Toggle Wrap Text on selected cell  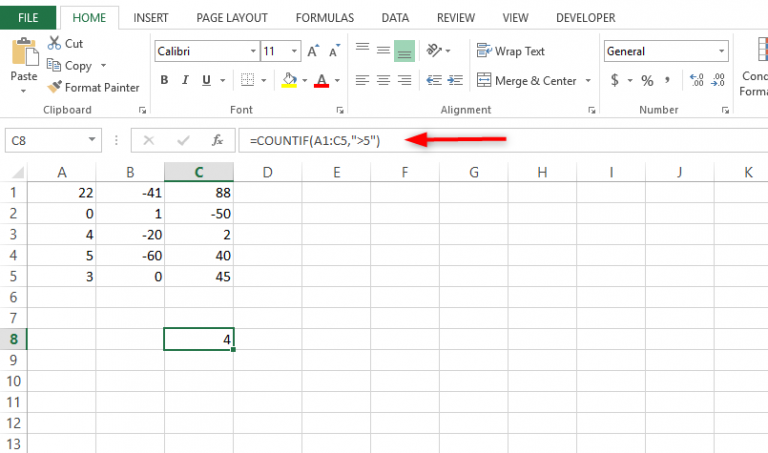pos(511,51)
